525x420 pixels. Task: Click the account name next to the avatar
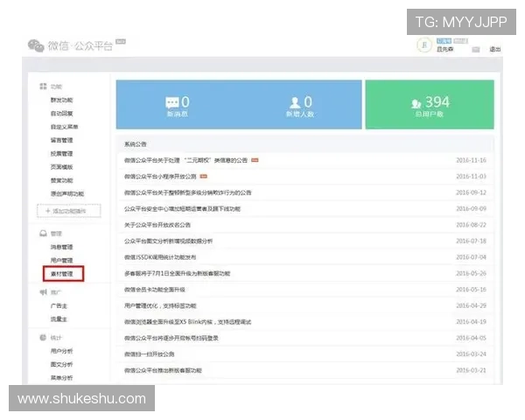click(445, 49)
